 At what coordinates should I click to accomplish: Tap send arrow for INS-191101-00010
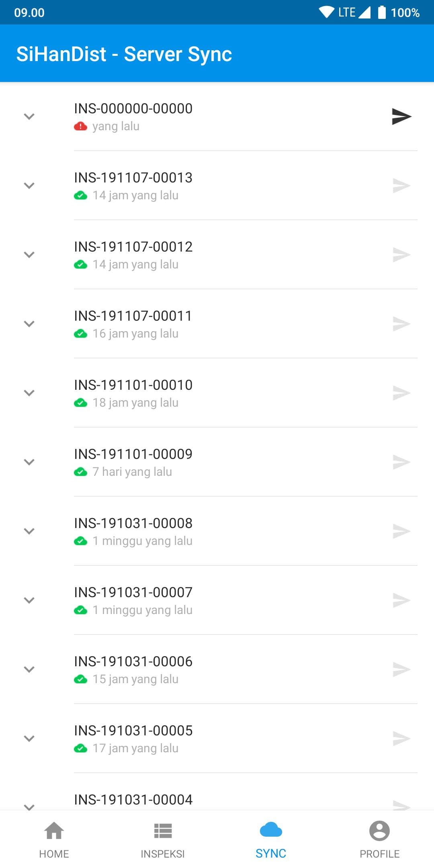point(401,393)
